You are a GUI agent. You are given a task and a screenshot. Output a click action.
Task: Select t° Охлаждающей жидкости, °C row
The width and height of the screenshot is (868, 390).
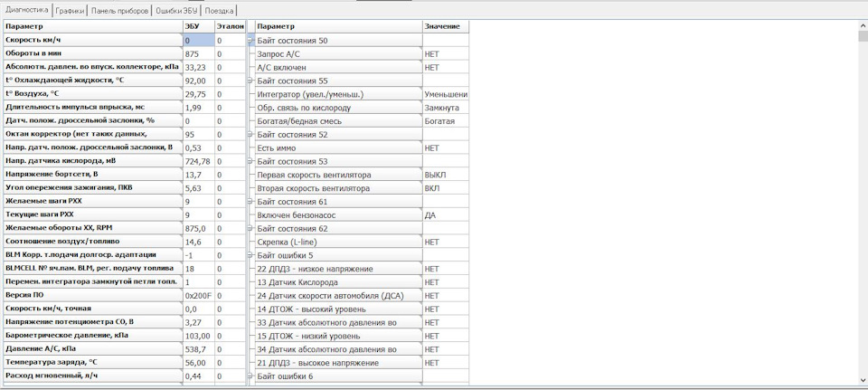[93, 81]
